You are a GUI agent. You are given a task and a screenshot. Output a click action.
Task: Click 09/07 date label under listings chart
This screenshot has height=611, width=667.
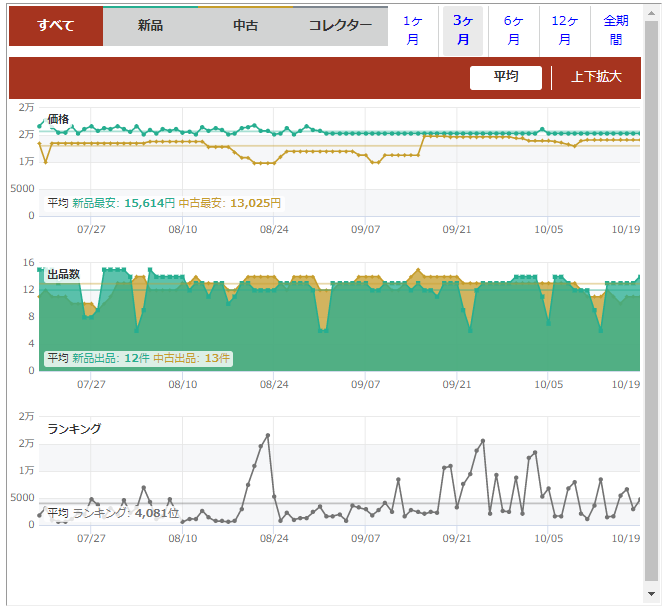coord(365,385)
